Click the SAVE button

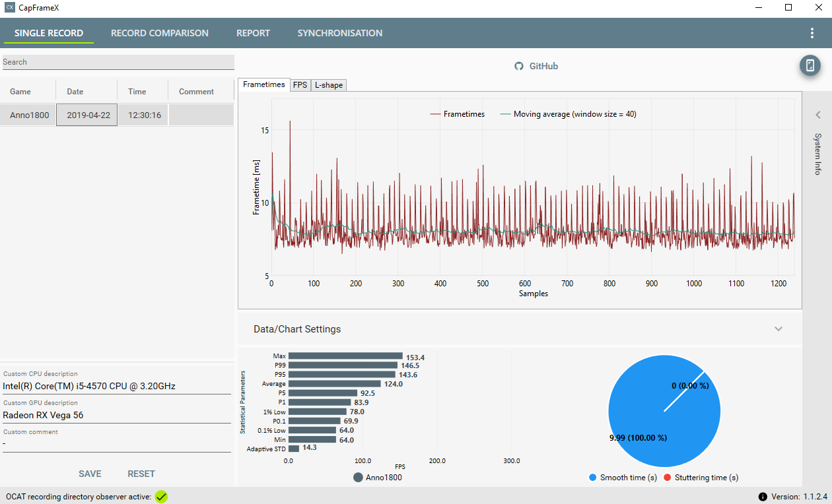[90, 474]
